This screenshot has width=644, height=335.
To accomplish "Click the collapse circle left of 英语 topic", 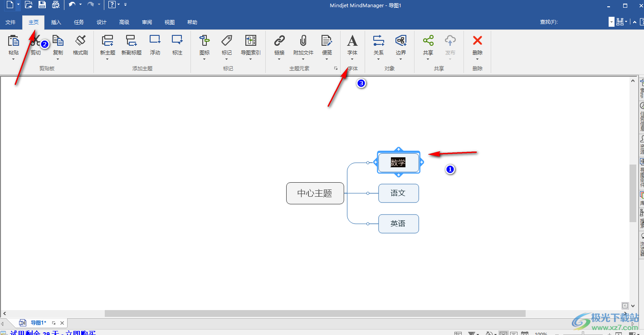I will 368,223.
